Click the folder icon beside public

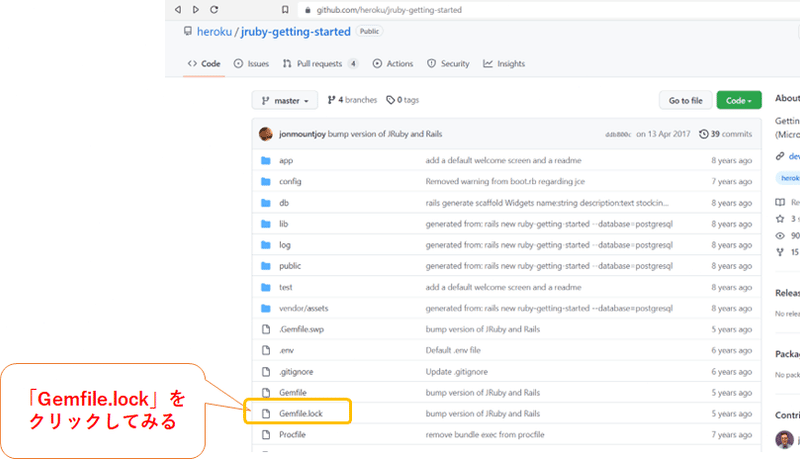pyautogui.click(x=266, y=266)
